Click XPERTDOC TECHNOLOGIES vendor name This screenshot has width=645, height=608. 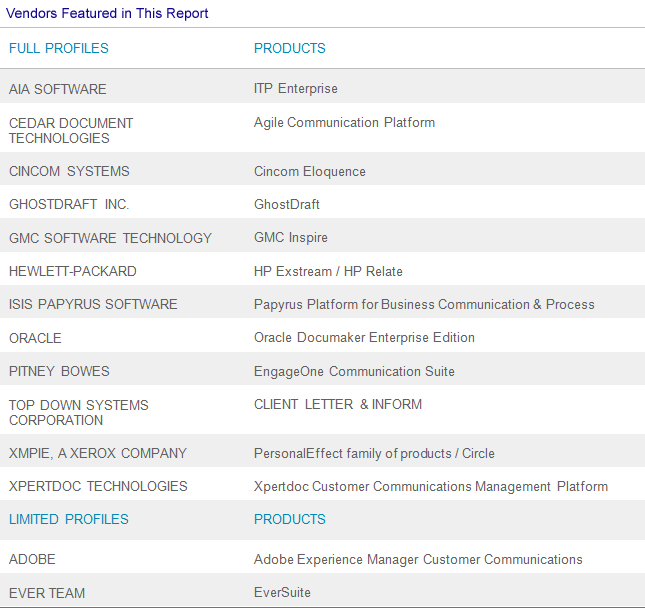(x=98, y=486)
